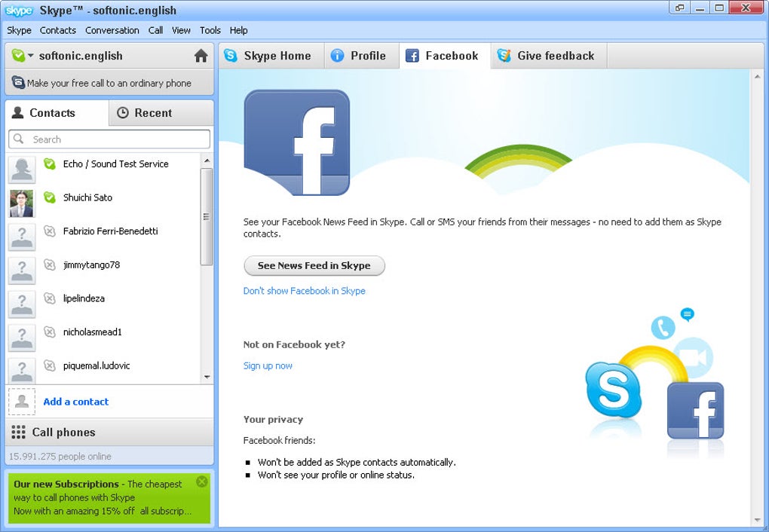
Task: Select piquemal.ludovic contact
Action: 103,370
